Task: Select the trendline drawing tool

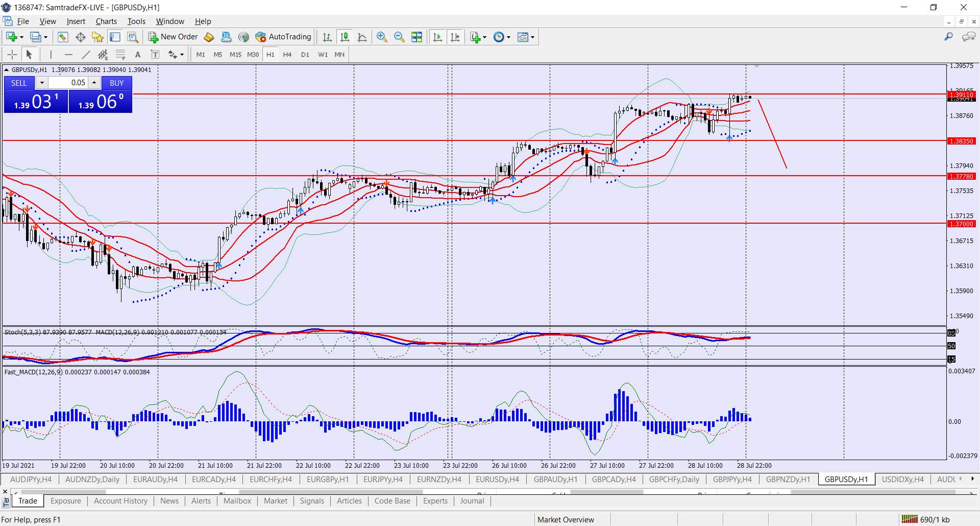Action: 86,55
